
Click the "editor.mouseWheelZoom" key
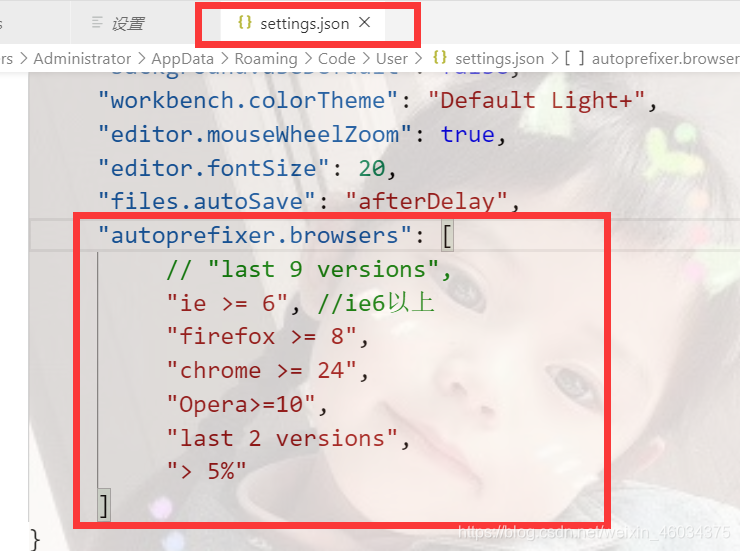(255, 134)
